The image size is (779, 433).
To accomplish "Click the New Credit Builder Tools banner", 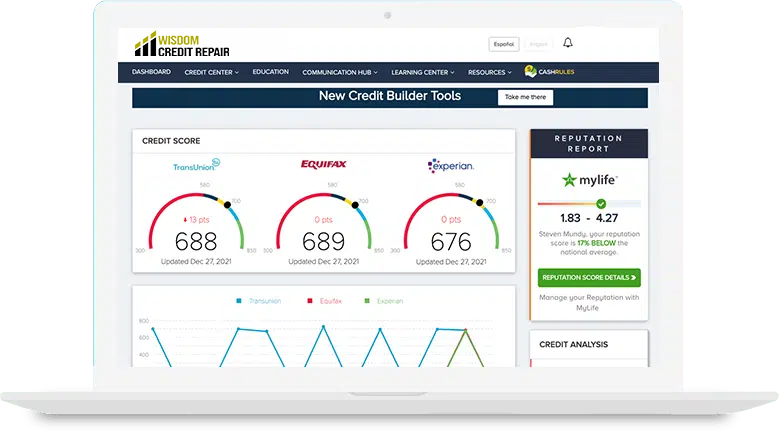I will pos(390,98).
